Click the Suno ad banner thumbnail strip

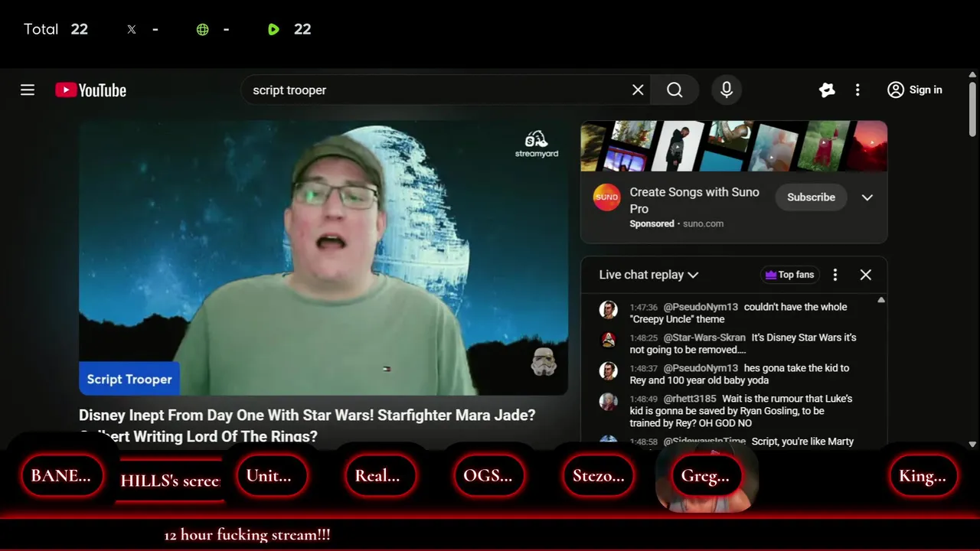point(733,146)
